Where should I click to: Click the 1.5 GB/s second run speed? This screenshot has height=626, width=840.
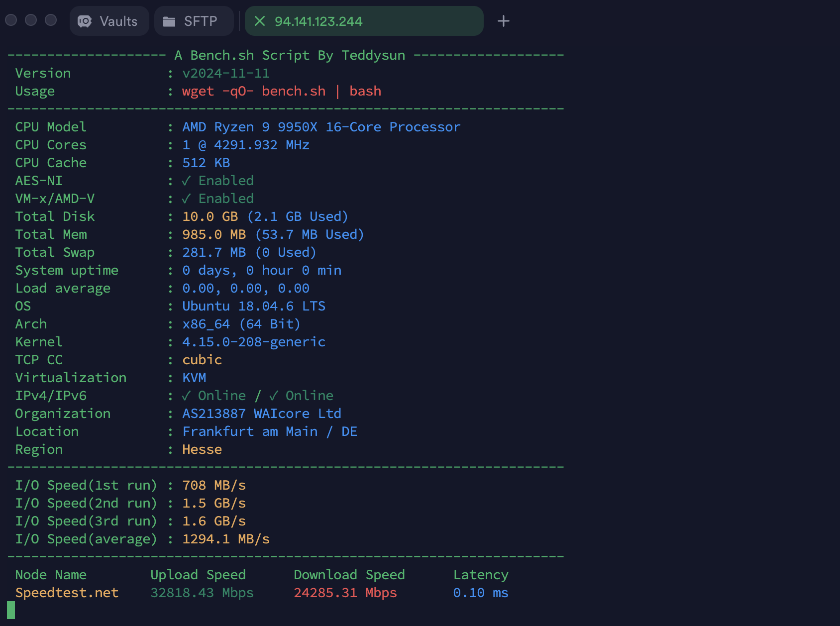coord(214,503)
